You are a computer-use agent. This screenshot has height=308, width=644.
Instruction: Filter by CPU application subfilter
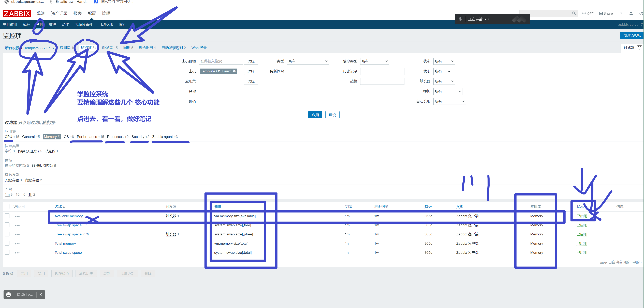8,137
